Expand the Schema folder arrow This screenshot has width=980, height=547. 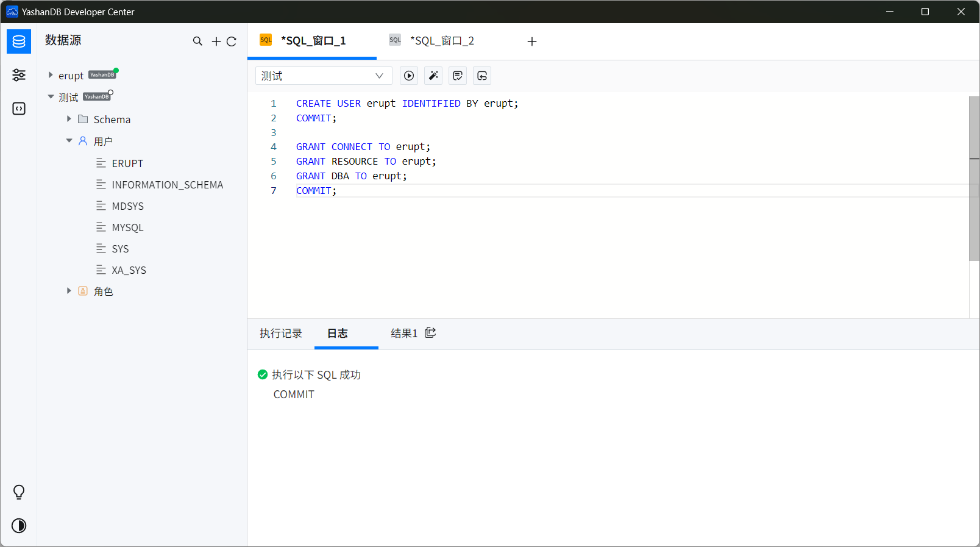69,119
